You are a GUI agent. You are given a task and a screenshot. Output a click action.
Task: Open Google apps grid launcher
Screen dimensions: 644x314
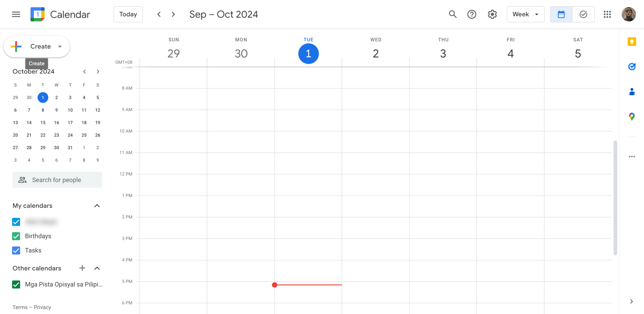tap(607, 14)
